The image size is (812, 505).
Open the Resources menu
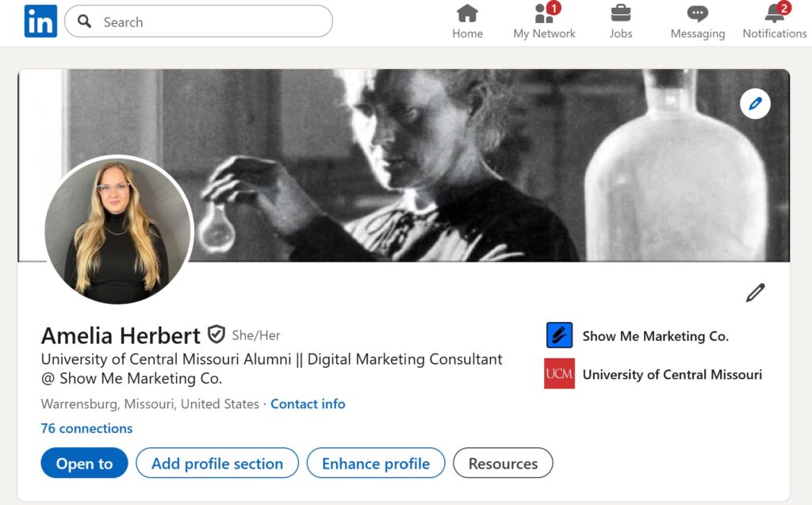coord(503,463)
